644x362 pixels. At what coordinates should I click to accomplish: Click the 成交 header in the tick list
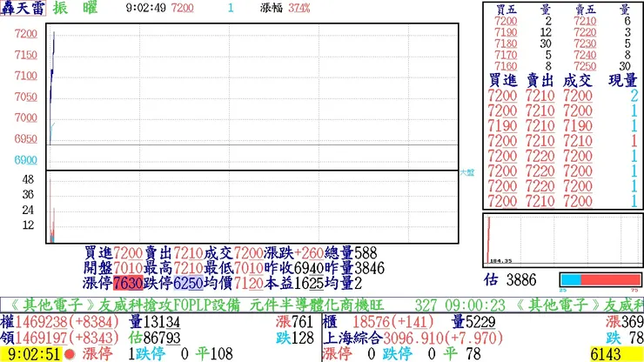click(578, 81)
